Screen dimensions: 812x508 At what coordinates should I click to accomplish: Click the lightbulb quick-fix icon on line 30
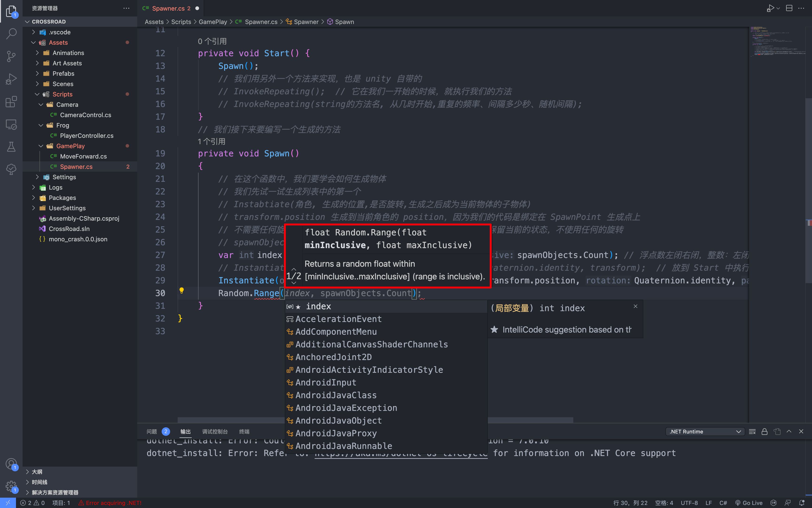[x=182, y=291]
